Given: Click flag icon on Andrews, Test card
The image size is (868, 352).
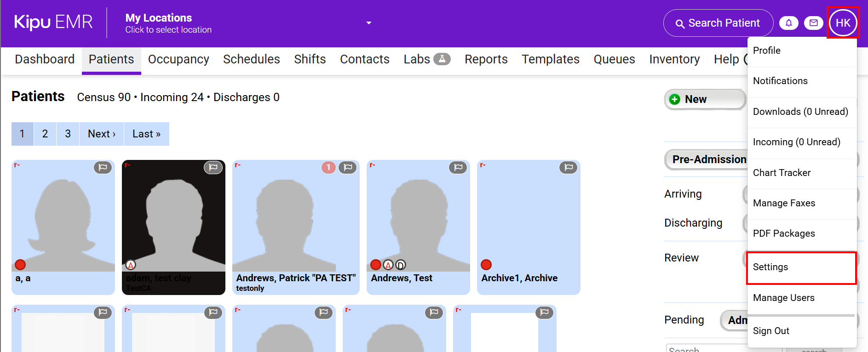Looking at the screenshot, I should pyautogui.click(x=458, y=168).
